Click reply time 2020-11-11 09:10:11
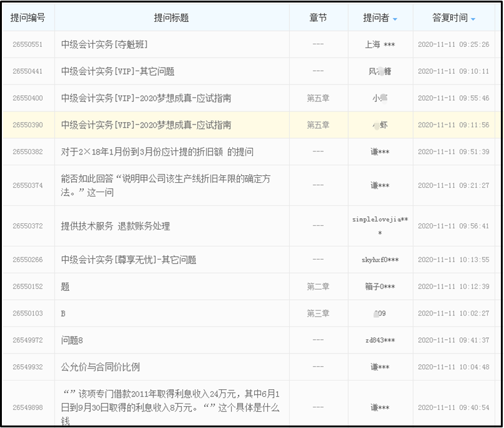Screen dimensions: 504x428 coord(453,71)
